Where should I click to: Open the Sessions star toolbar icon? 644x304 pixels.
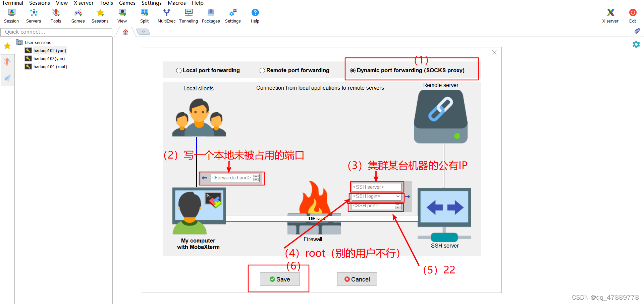point(100,16)
